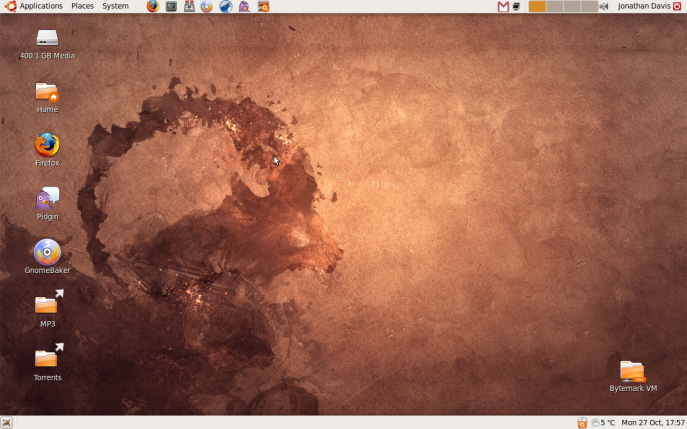The height and width of the screenshot is (429, 687).
Task: Open the 400.1 GB Media drive
Action: point(47,39)
